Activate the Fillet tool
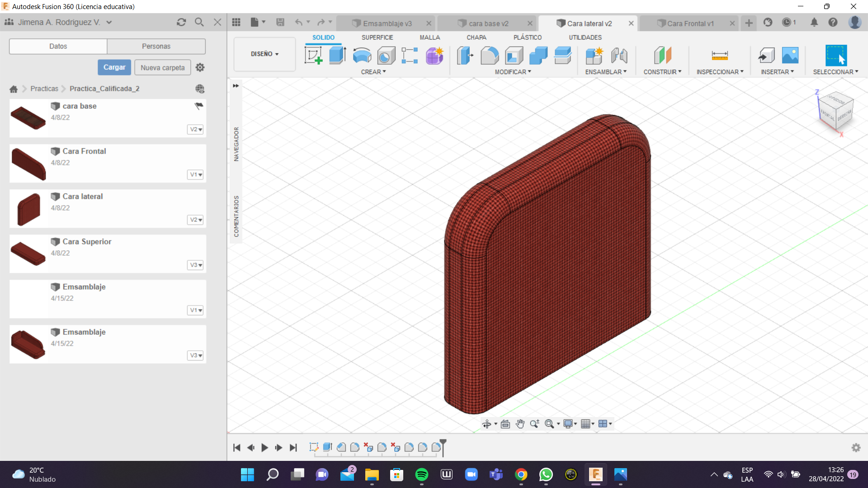This screenshot has width=868, height=488. coord(490,56)
